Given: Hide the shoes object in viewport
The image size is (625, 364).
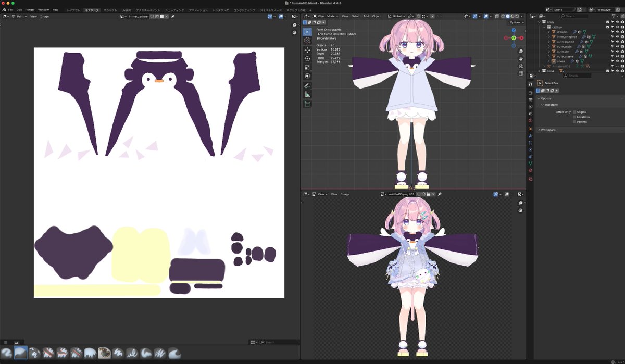Looking at the screenshot, I should pyautogui.click(x=618, y=61).
